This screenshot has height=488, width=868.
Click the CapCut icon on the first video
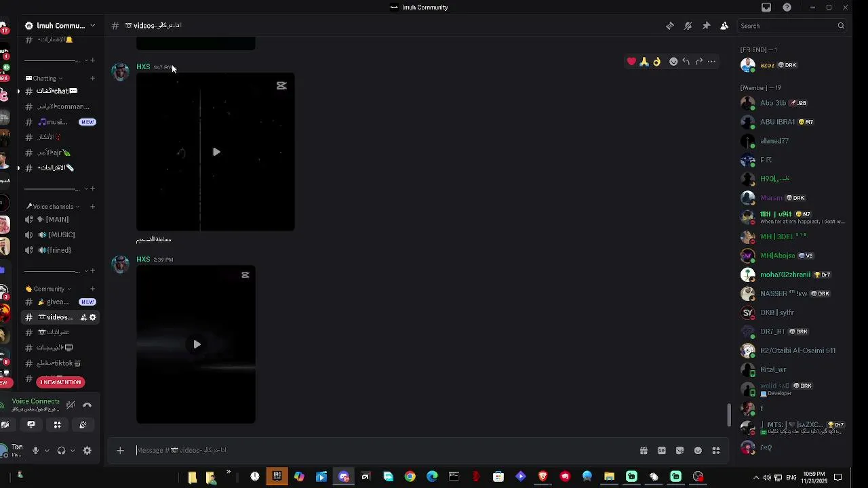coord(281,85)
